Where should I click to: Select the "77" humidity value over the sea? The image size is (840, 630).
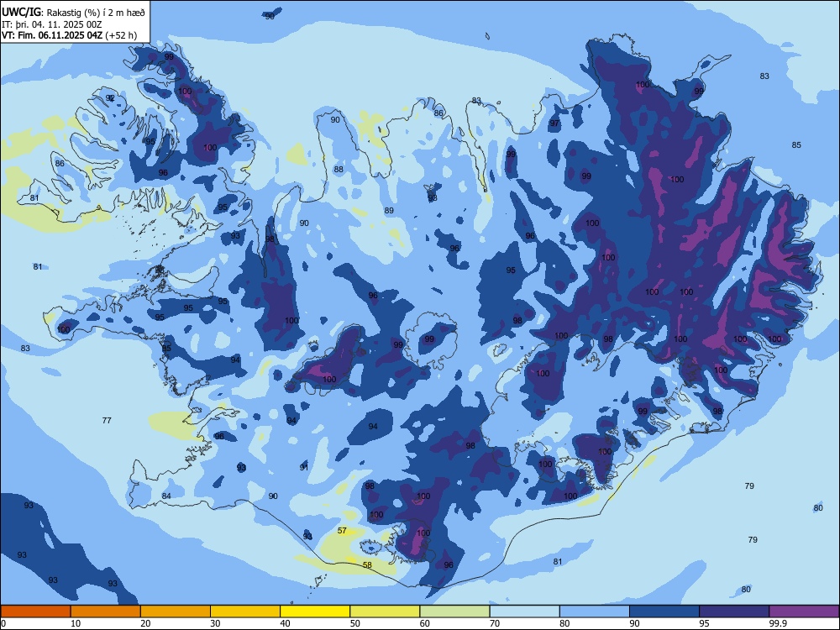pos(107,421)
